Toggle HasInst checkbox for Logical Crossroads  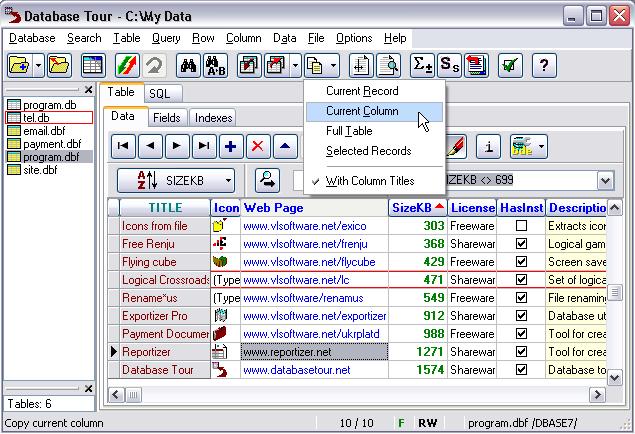[x=521, y=280]
